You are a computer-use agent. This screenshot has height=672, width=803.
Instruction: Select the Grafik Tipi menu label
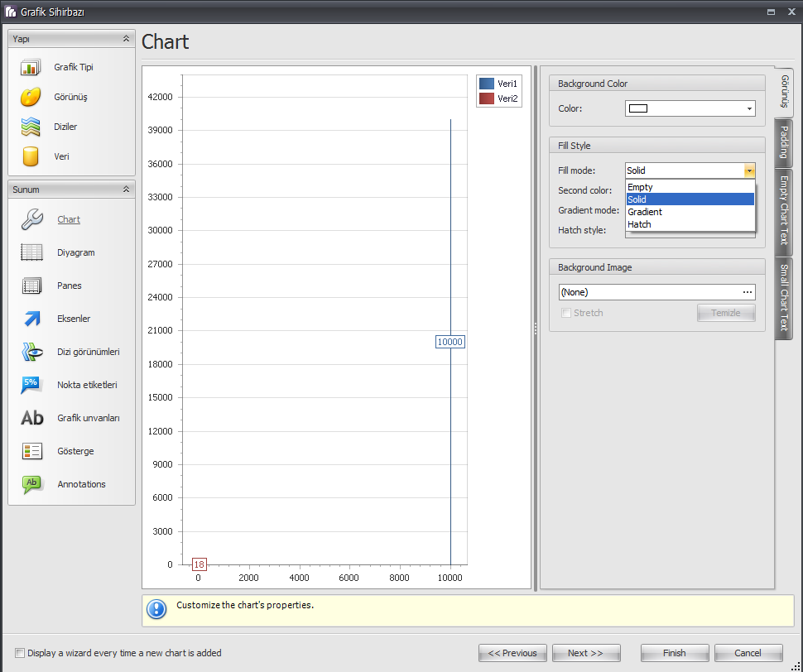[x=74, y=67]
